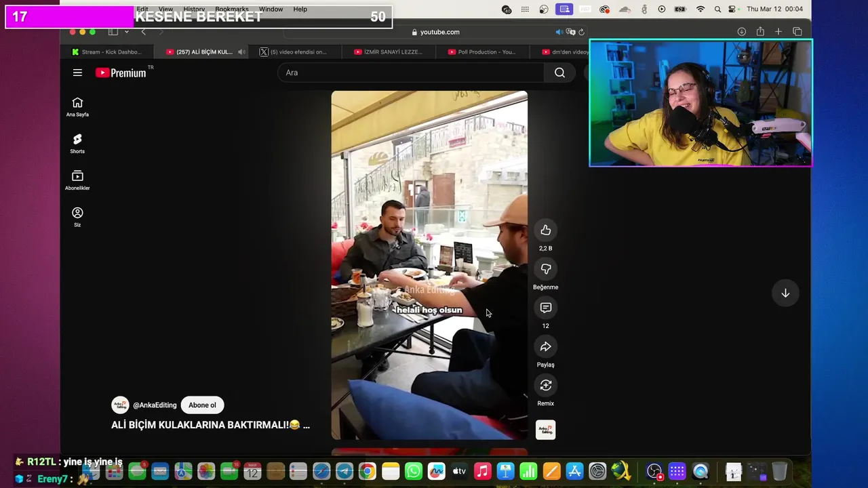Open a new Safari tab

point(778,32)
